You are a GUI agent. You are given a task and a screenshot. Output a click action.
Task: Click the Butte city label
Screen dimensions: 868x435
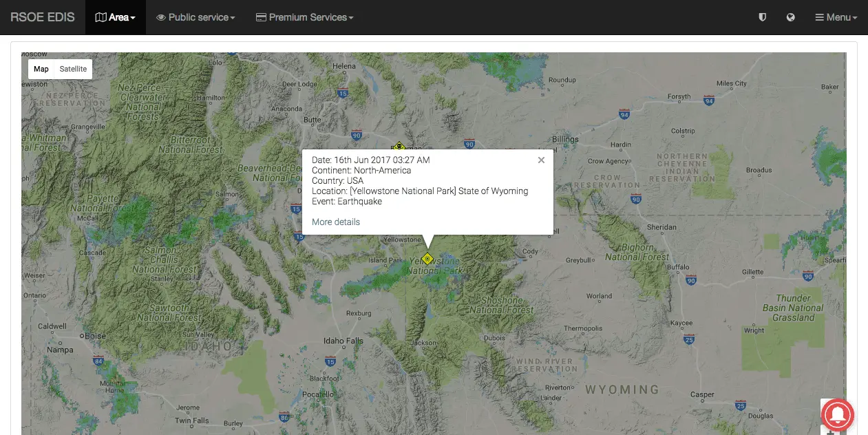[x=313, y=119]
